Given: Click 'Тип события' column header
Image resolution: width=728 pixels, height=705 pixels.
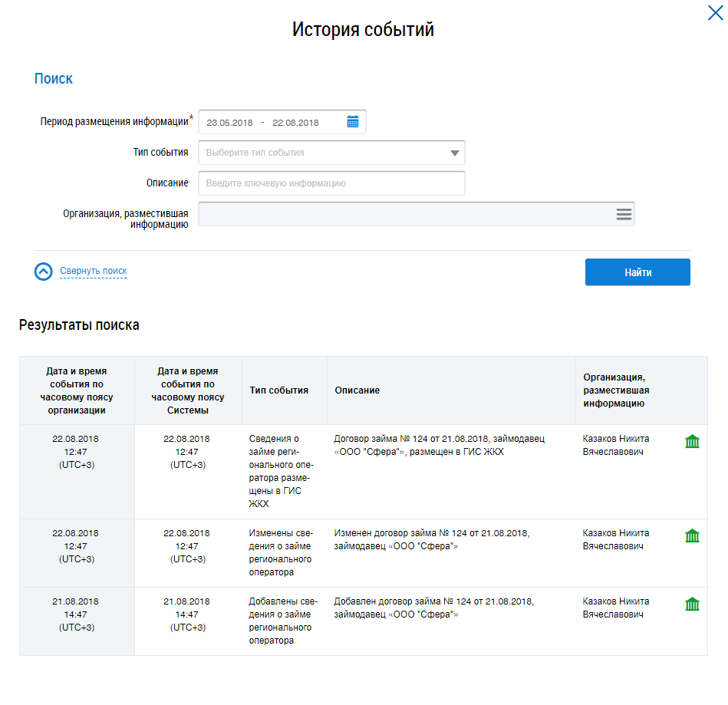Looking at the screenshot, I should coord(279,390).
